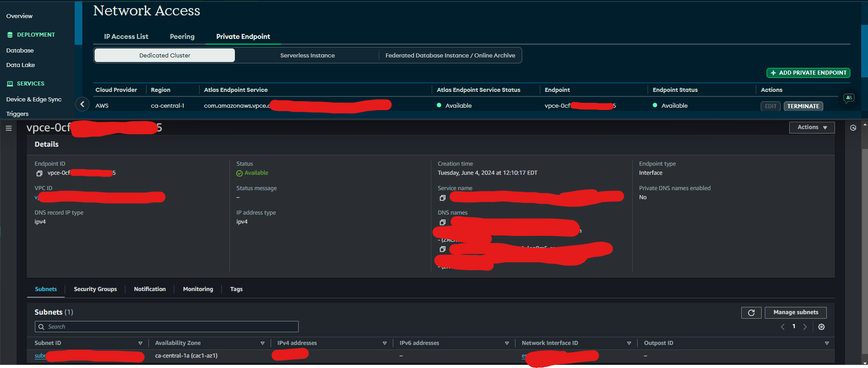Open the Actions dropdown for the endpoint
The image size is (868, 368).
(812, 128)
